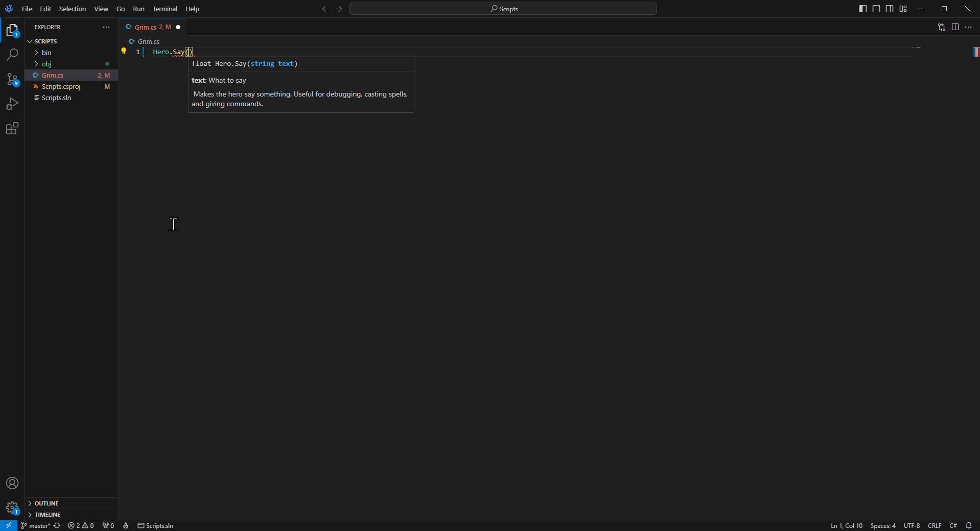
Task: Select Grim.cs in the file explorer
Action: pos(71,75)
